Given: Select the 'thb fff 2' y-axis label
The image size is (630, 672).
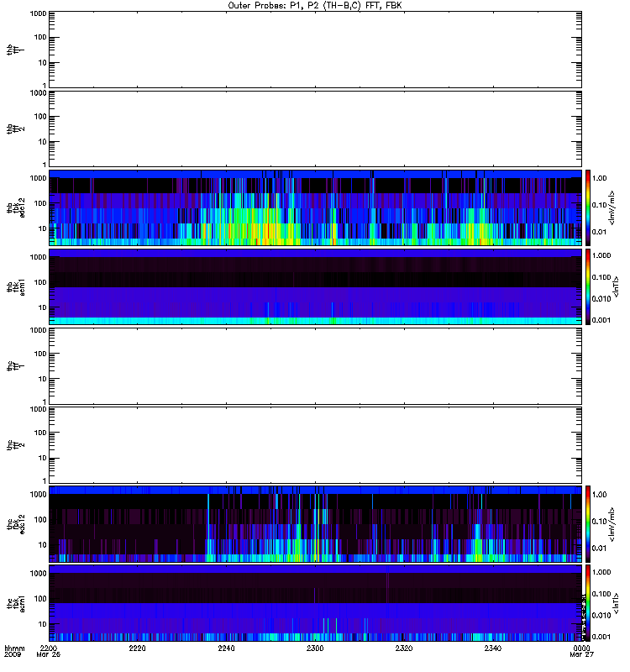Looking at the screenshot, I should tap(15, 129).
